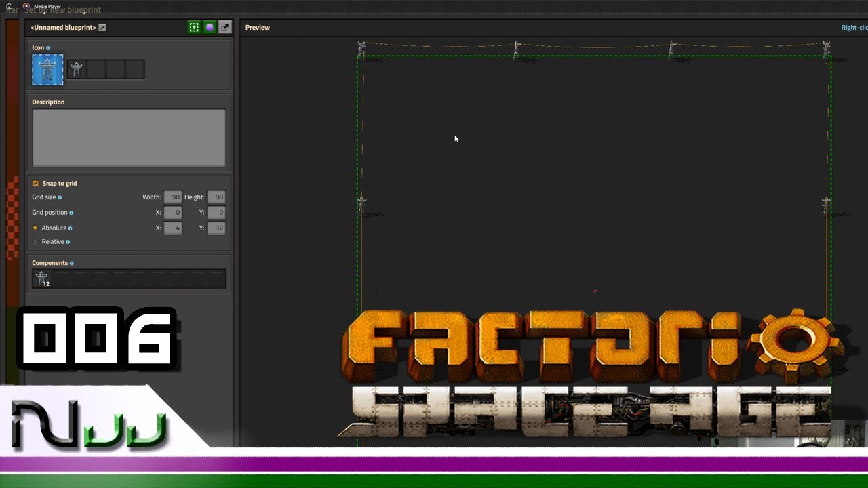Viewport: 868px width, 488px height.
Task: Click the Grid position Y field
Action: pos(216,213)
